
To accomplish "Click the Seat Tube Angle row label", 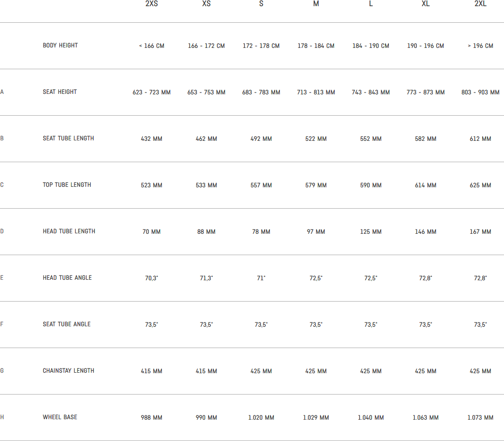I will 66,324.
